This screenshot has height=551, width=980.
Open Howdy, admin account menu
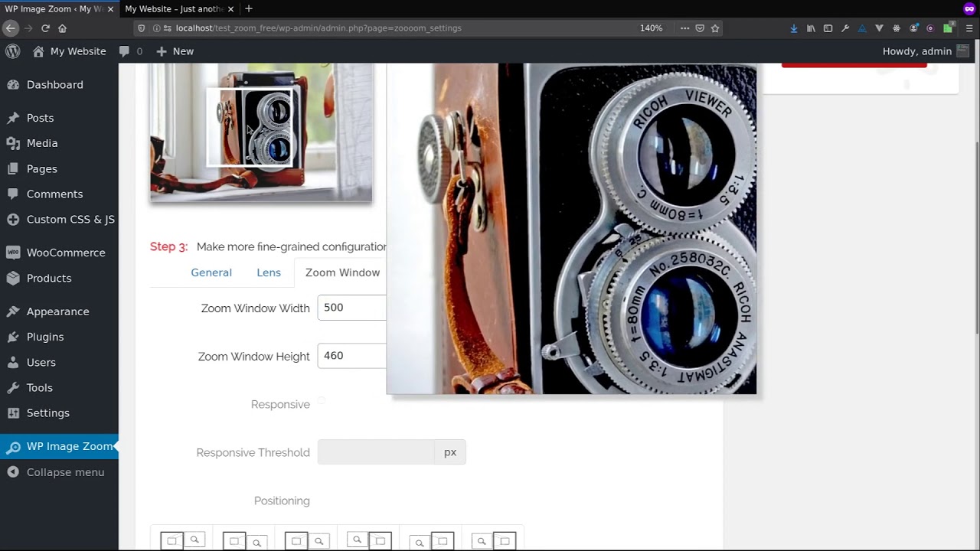tap(926, 51)
